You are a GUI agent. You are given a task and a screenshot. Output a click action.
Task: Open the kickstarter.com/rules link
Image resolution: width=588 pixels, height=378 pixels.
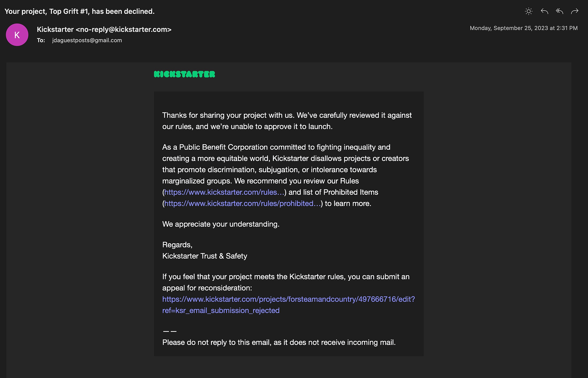(224, 192)
